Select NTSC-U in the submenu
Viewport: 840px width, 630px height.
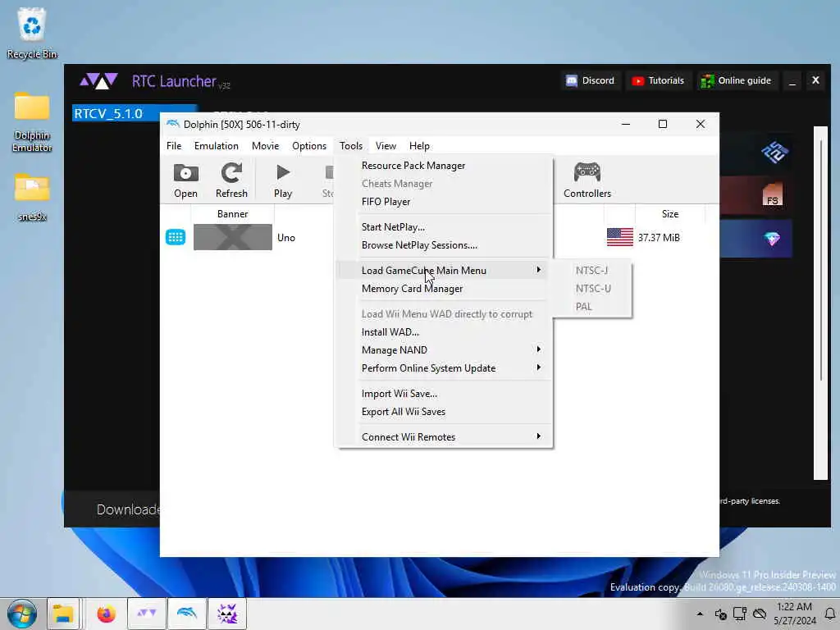pyautogui.click(x=592, y=288)
